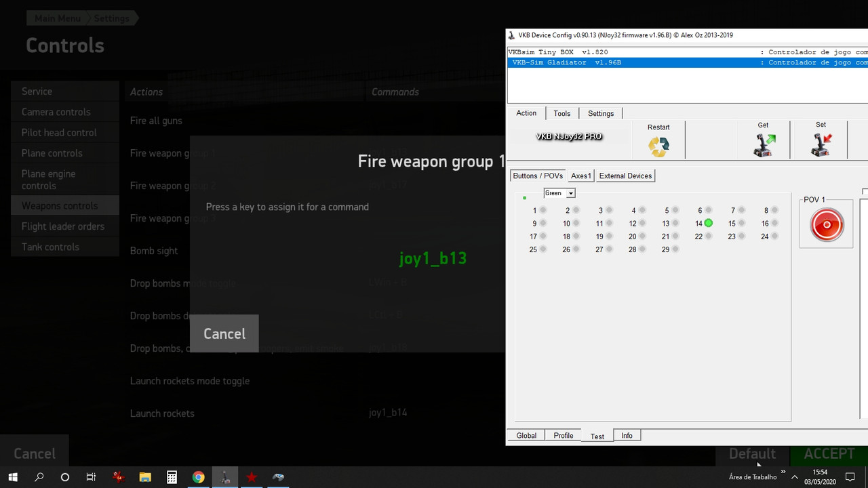The image size is (868, 488).
Task: Open Pilot head control category
Action: 65,133
